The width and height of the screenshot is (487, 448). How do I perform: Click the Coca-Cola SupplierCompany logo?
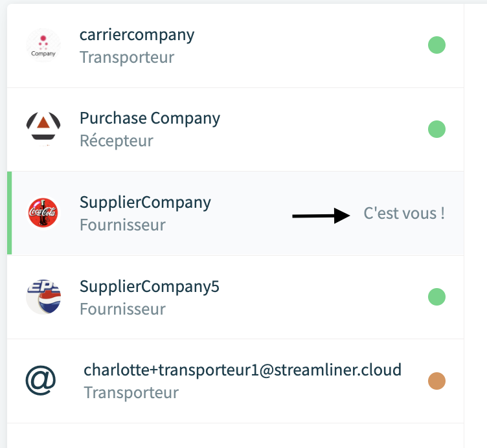pos(43,213)
